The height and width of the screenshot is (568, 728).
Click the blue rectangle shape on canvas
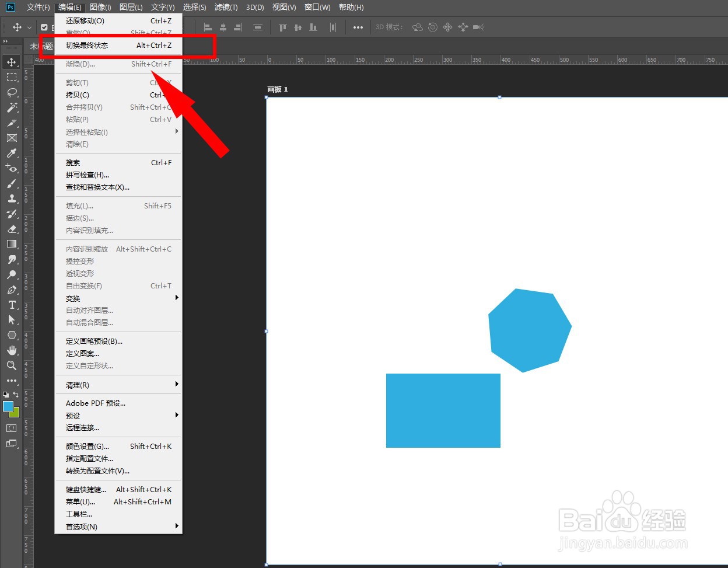pyautogui.click(x=443, y=410)
